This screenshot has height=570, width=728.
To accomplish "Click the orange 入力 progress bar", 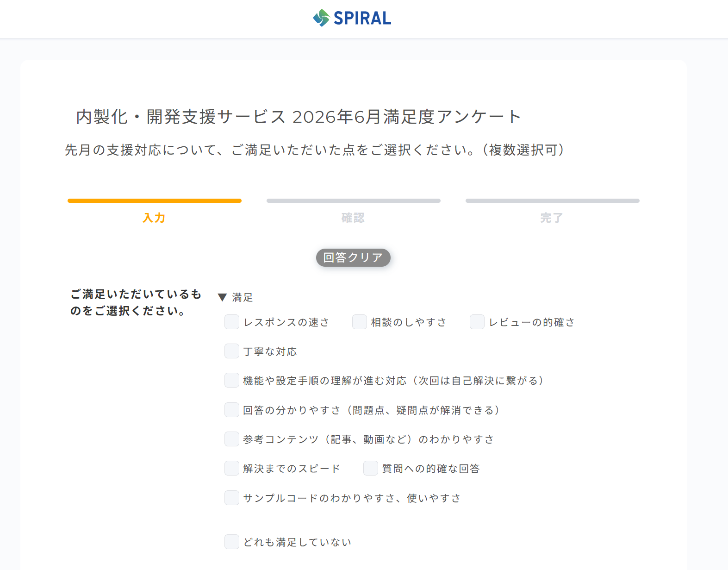I will [x=155, y=200].
